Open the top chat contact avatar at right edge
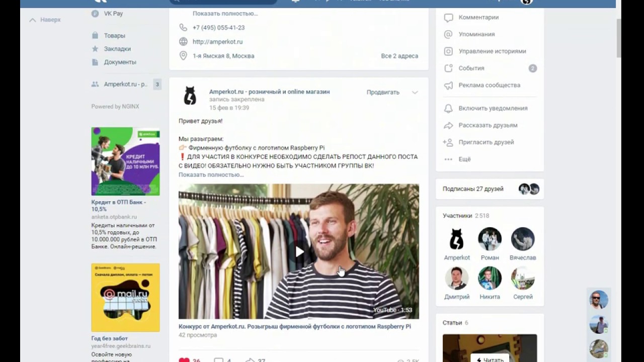644x362 pixels. 599,300
